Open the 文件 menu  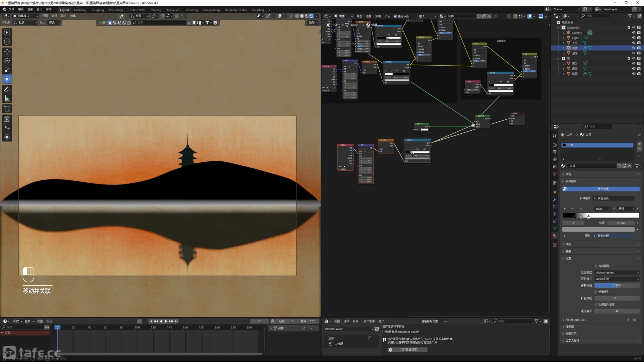[12, 9]
